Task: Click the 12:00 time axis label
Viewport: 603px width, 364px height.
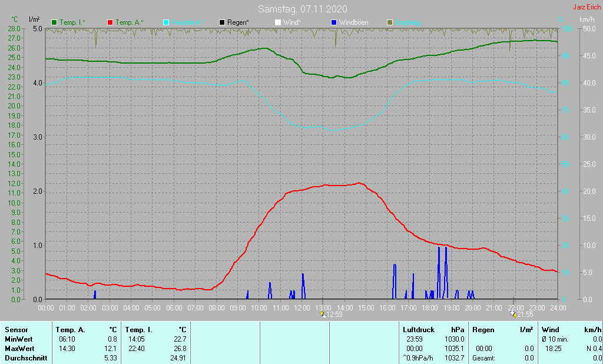Action: coord(301,308)
